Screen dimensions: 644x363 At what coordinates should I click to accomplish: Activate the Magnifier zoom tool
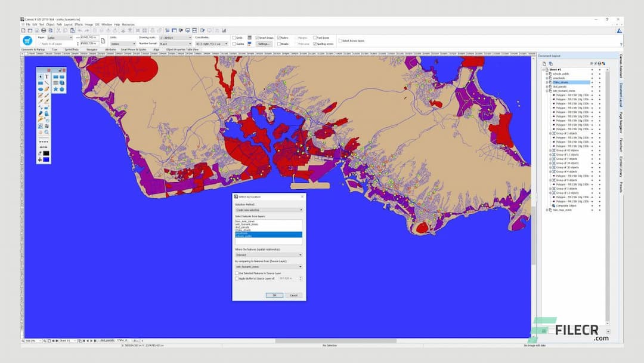click(48, 131)
